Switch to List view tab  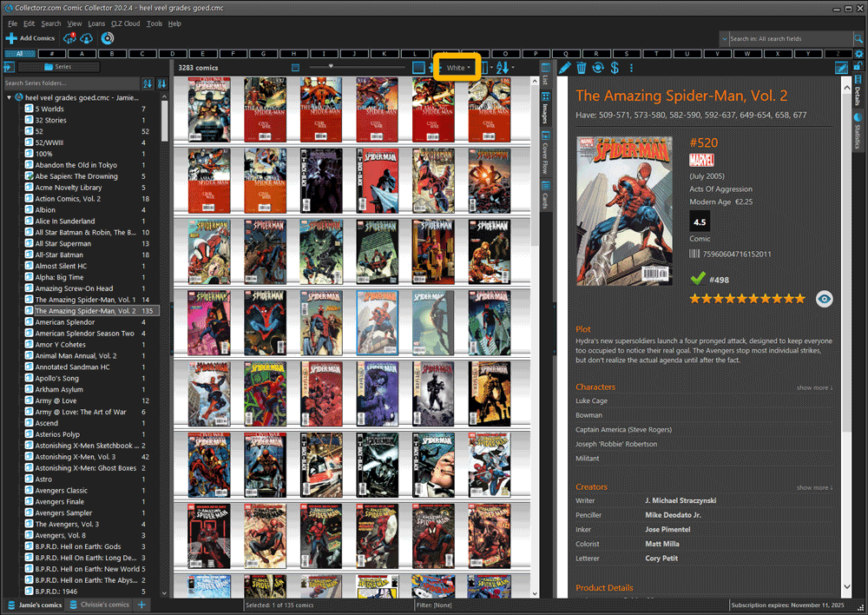(545, 73)
